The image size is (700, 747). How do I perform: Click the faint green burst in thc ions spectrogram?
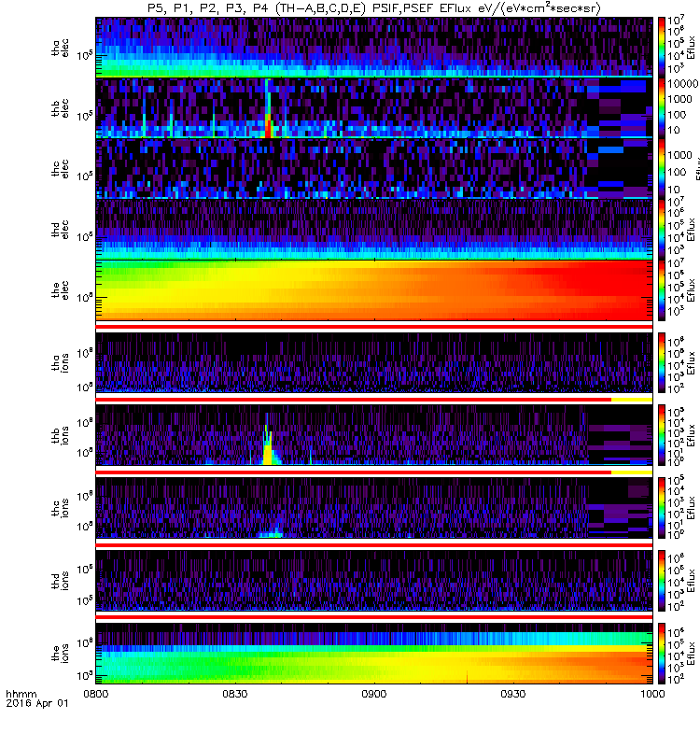(x=272, y=534)
